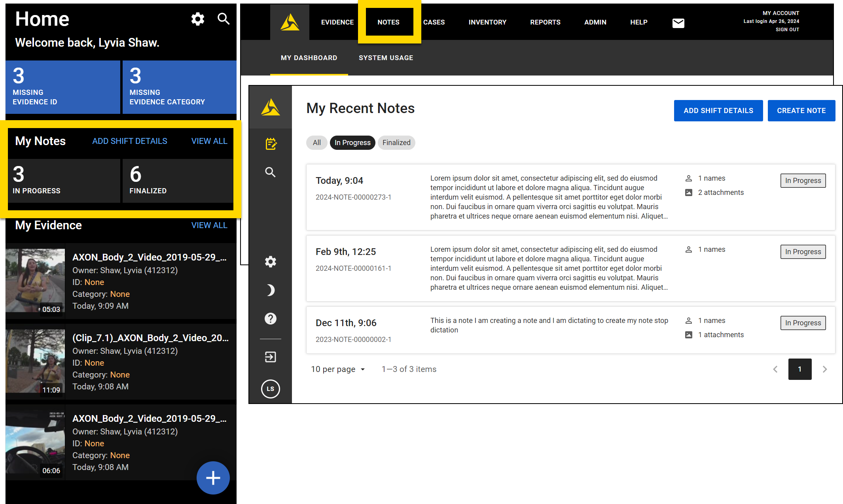
Task: Open the help question mark icon
Action: point(271,319)
